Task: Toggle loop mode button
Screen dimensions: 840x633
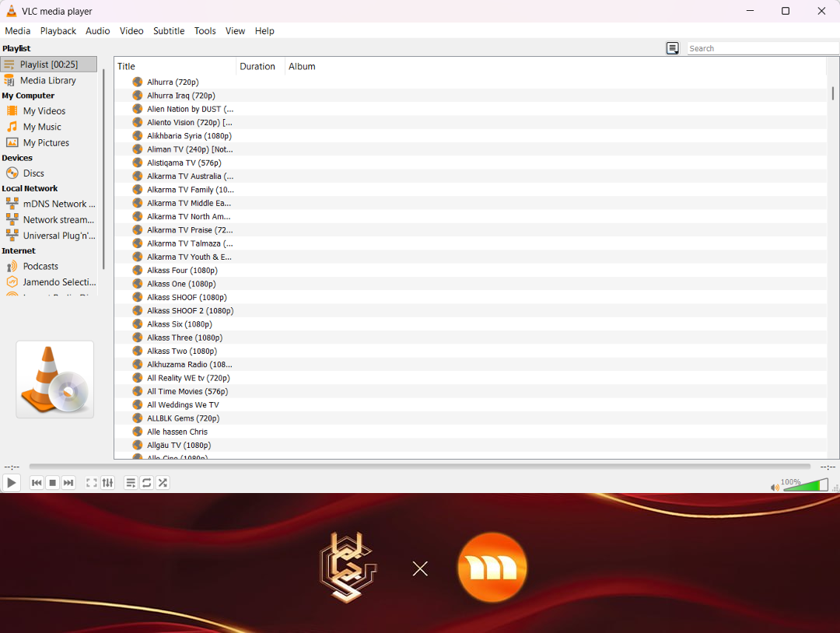Action: pyautogui.click(x=147, y=482)
